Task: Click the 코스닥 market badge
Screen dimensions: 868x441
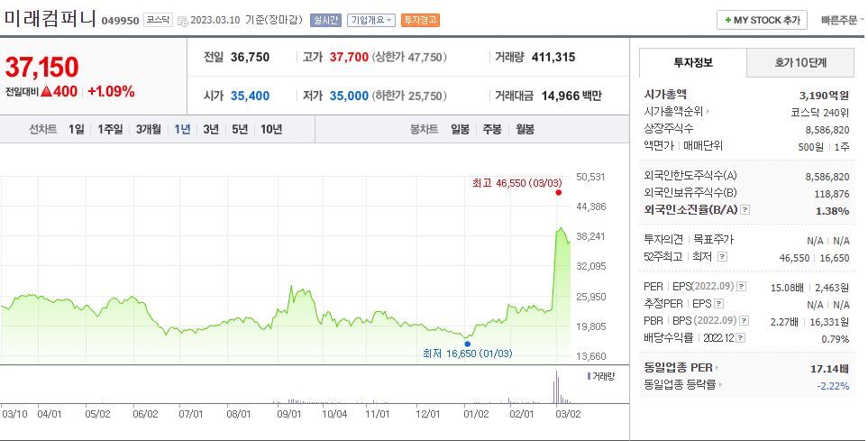Action: tap(158, 20)
